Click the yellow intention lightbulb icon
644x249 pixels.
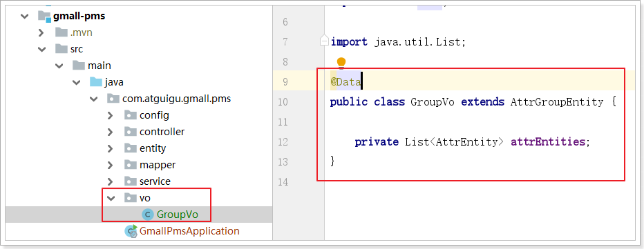tap(341, 63)
